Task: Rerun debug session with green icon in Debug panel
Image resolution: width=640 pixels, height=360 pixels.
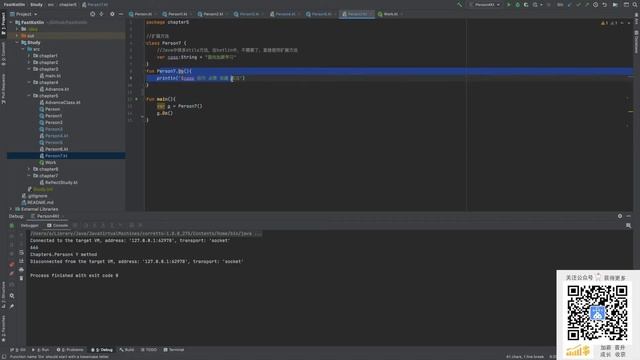Action: 12,225
